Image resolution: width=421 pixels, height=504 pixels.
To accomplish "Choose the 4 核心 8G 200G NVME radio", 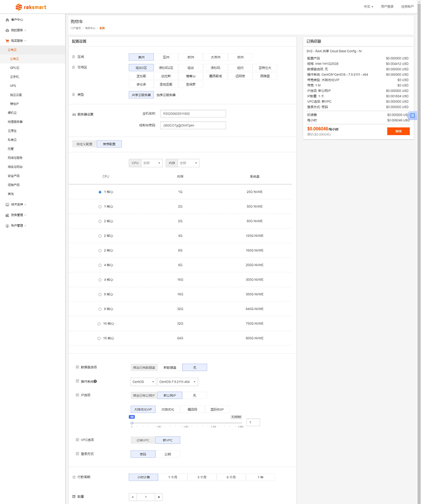I will tap(100, 265).
